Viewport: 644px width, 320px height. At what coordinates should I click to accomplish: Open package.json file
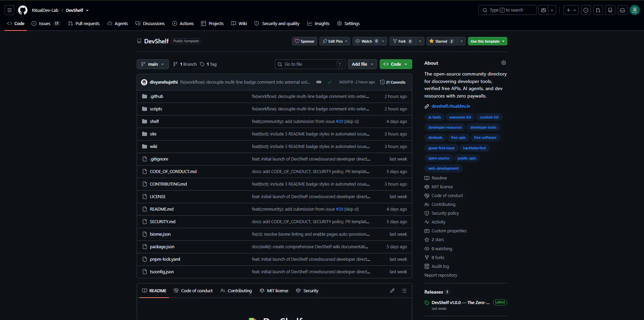pos(162,247)
